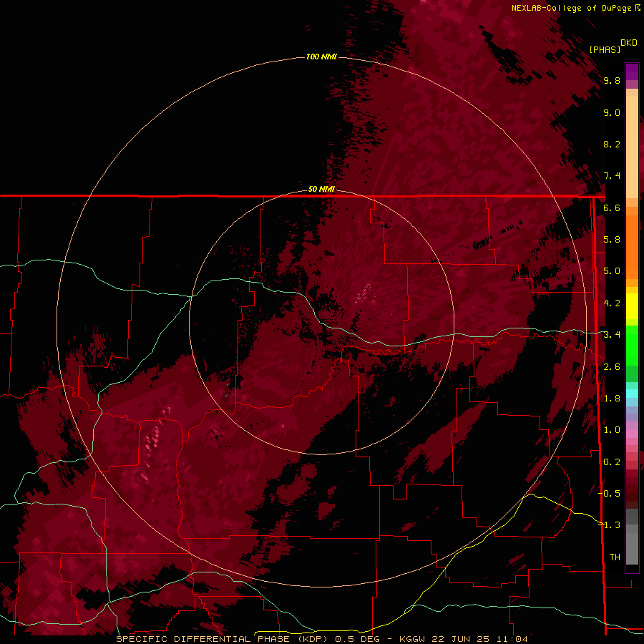
Task: Click the -0.5 value on the color scale
Action: (x=610, y=494)
